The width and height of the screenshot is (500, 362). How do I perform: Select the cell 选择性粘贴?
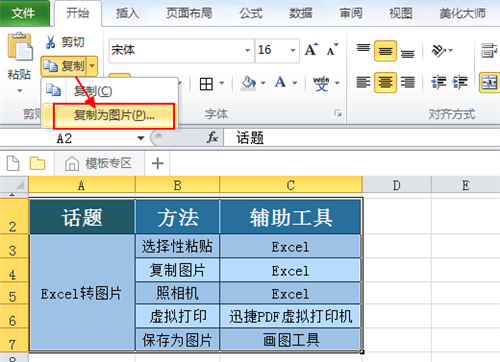tap(177, 246)
